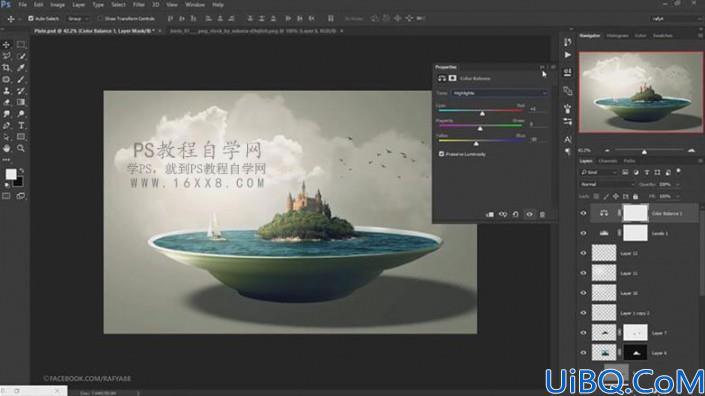Hide Layer 12 visibility eye
Image resolution: width=705 pixels, height=396 pixels.
click(x=583, y=253)
